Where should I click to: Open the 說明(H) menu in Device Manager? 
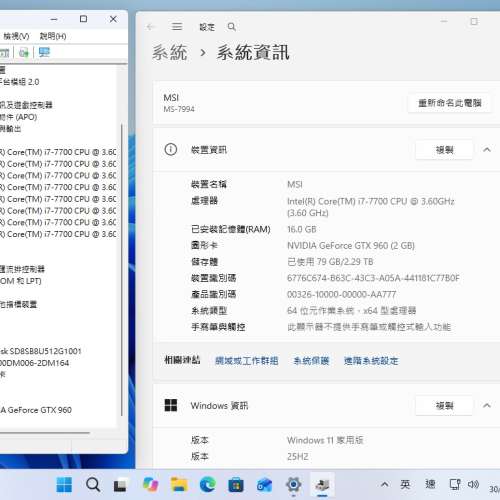click(53, 36)
